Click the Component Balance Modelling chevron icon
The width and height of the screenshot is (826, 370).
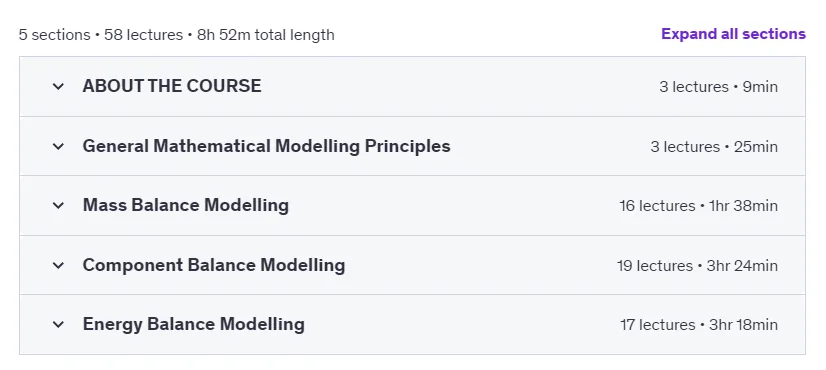(x=58, y=265)
